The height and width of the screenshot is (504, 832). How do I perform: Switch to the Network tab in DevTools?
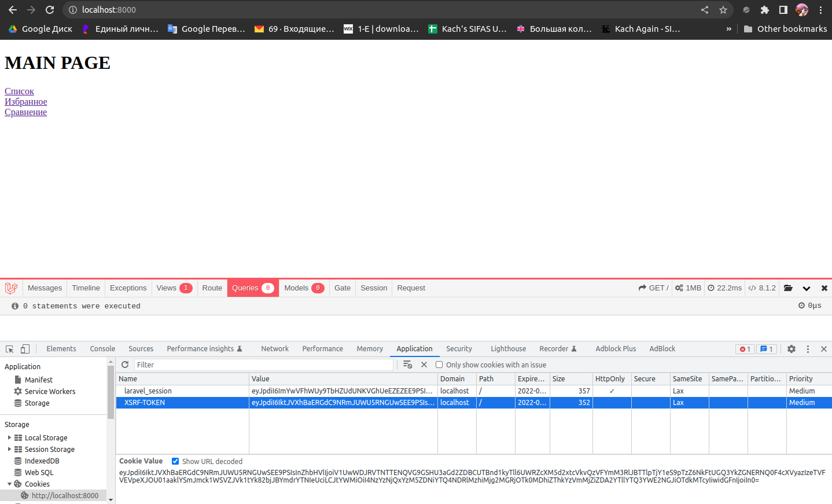tap(274, 348)
